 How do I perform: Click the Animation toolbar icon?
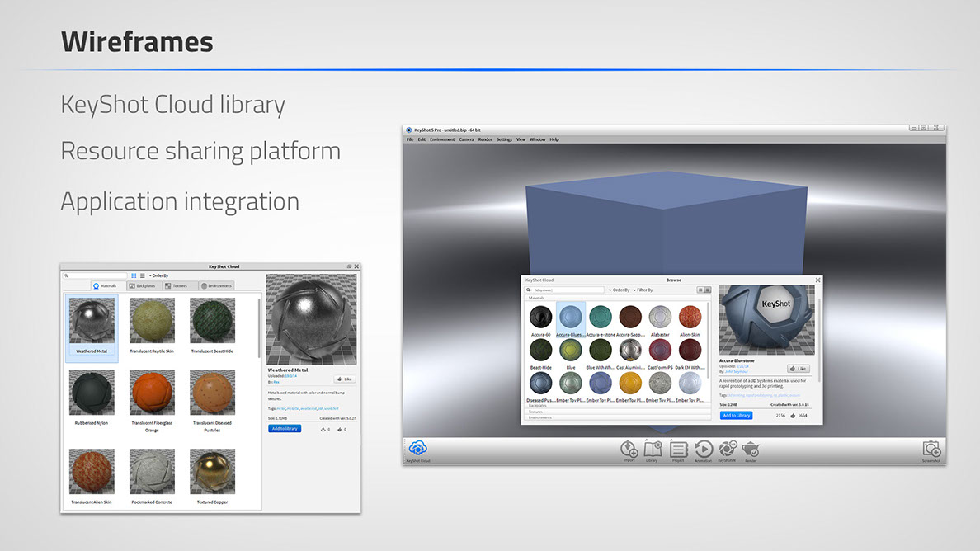pos(704,449)
